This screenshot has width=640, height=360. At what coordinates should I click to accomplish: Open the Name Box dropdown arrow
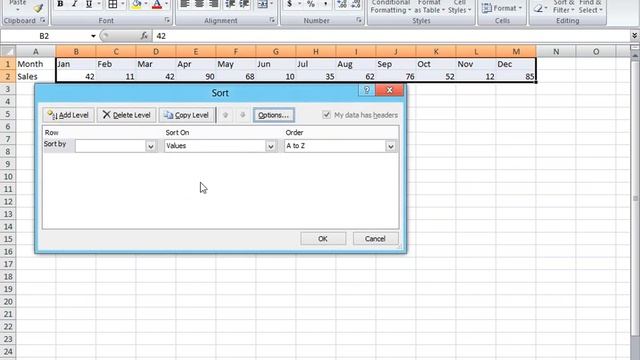[x=93, y=36]
